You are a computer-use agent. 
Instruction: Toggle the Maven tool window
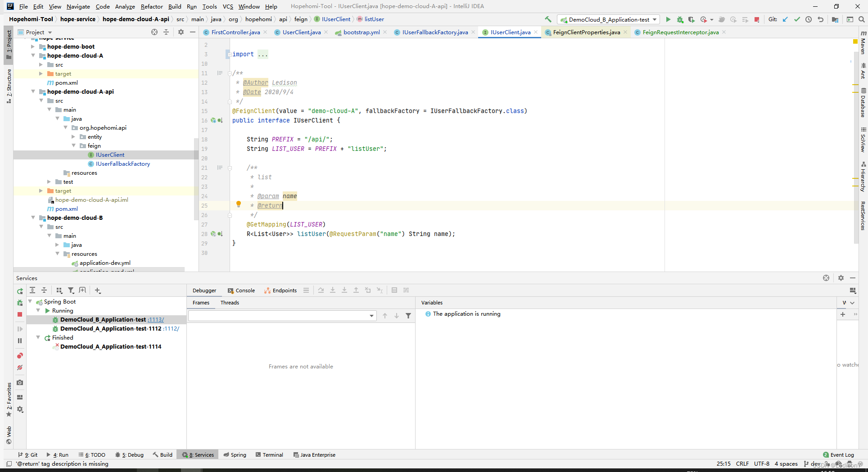pyautogui.click(x=863, y=43)
